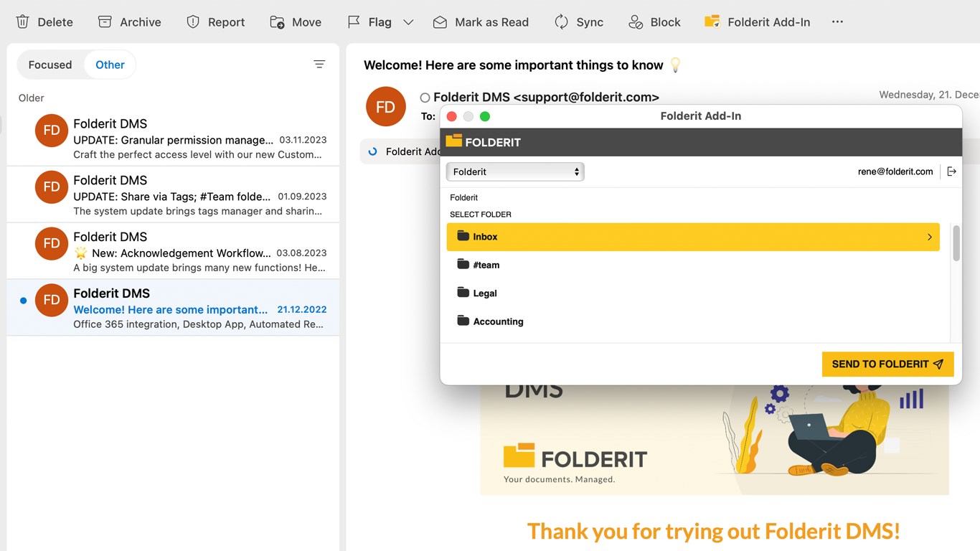Click the FD avatar of the 03.11.2023 email
Image resolution: width=980 pixels, height=551 pixels.
click(52, 131)
